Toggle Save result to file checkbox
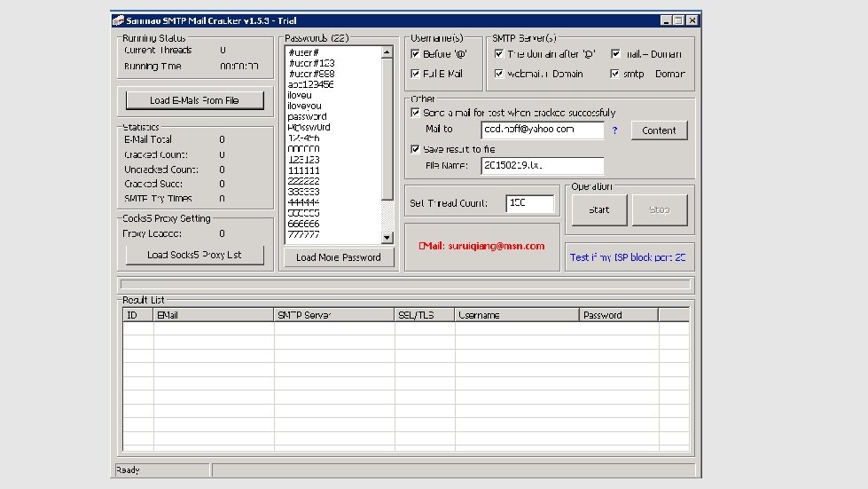 click(x=415, y=149)
